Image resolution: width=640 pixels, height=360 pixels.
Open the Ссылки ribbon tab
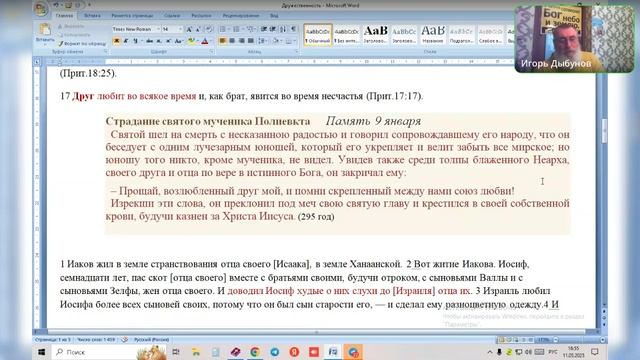coord(172,16)
